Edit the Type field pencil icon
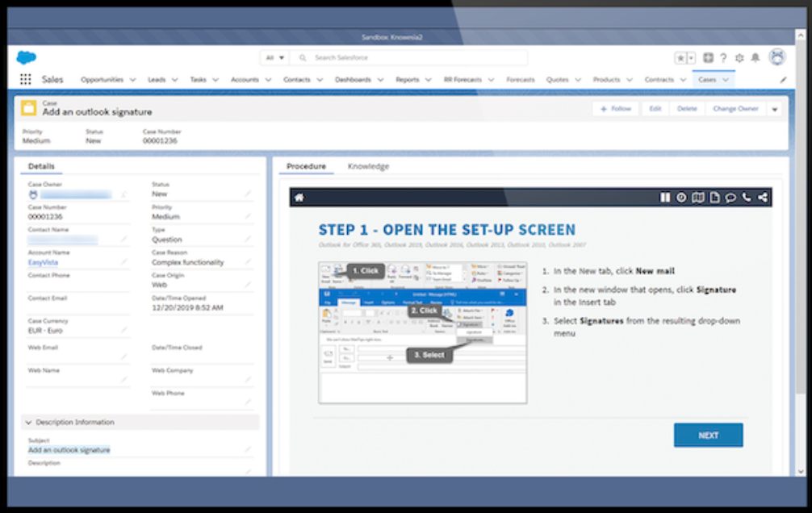 [248, 240]
